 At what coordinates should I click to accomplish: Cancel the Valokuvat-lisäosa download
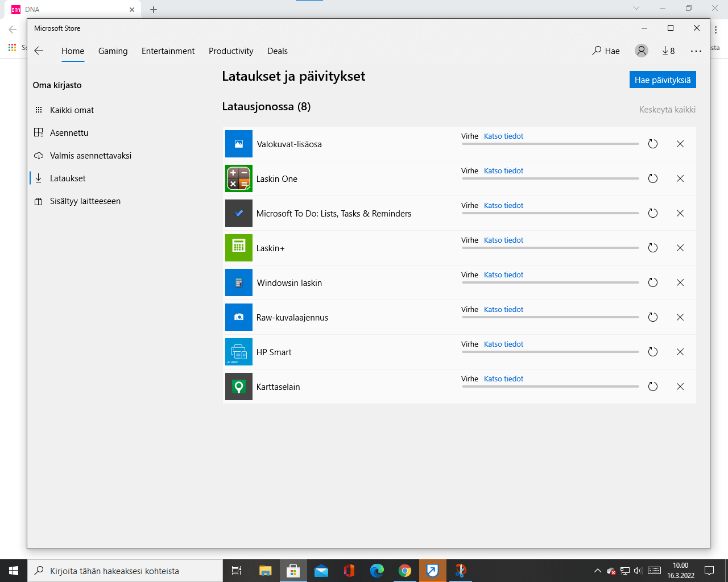click(680, 144)
